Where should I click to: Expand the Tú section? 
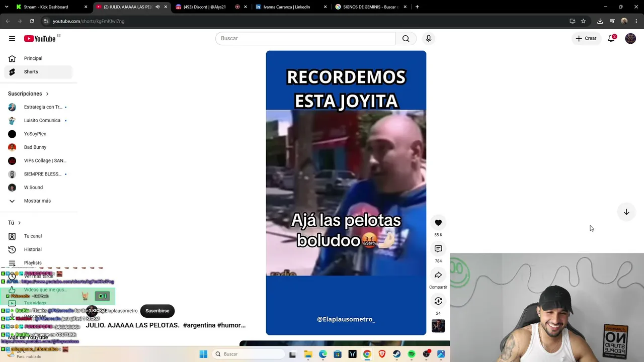15,223
